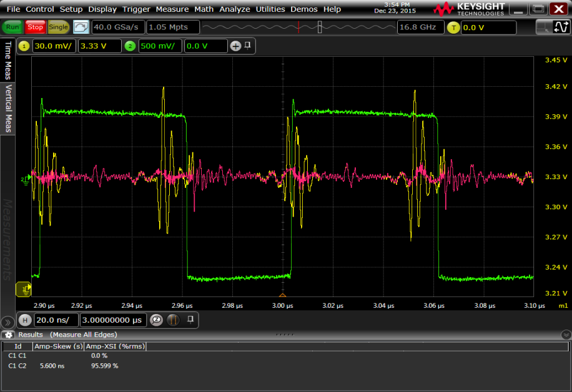Click the Amp-XSI (%rms) column header

pos(116,346)
